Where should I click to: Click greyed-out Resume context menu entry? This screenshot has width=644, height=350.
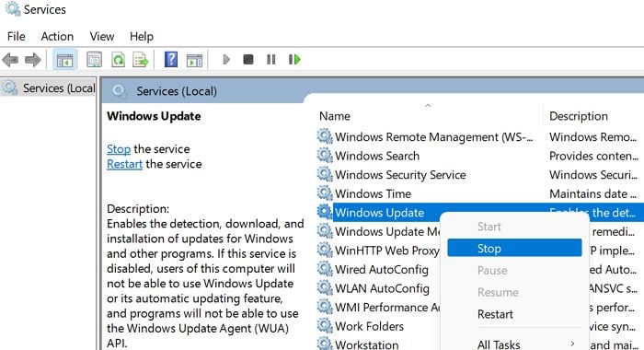498,292
